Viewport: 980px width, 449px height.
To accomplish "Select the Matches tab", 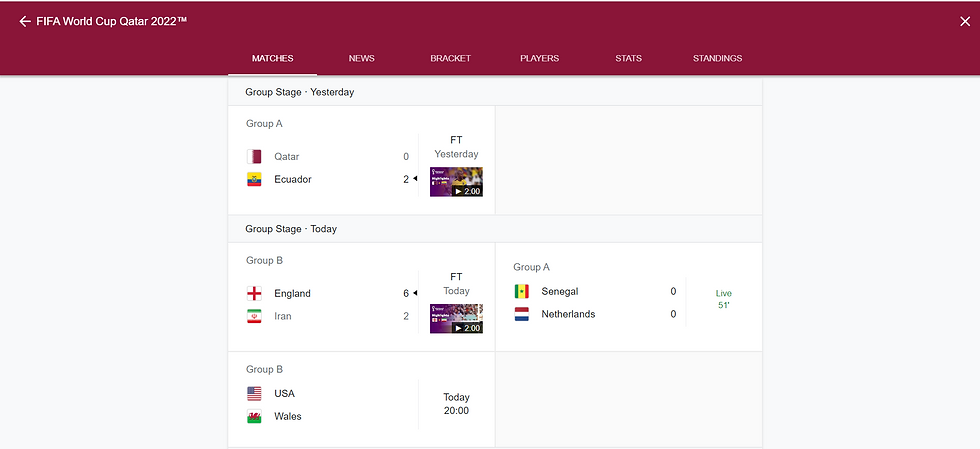I will pos(272,59).
